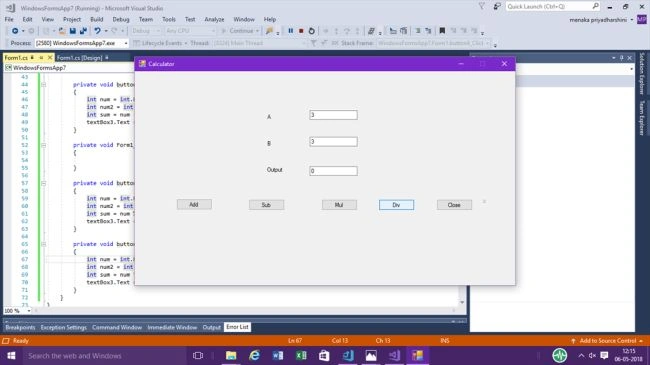This screenshot has height=365, width=650.
Task: Click the Search the web and Windows box
Action: (x=104, y=355)
